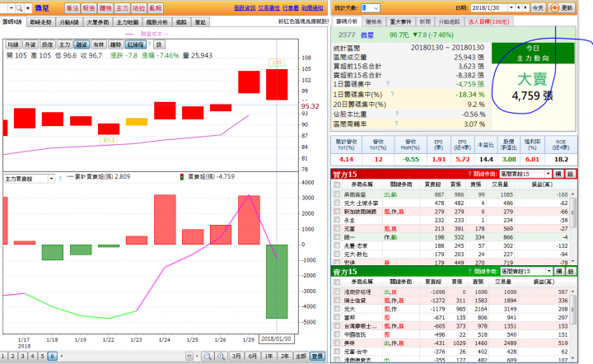593x364 pixels.
Task: Switch to the 新聞 tab
Action: 425,22
